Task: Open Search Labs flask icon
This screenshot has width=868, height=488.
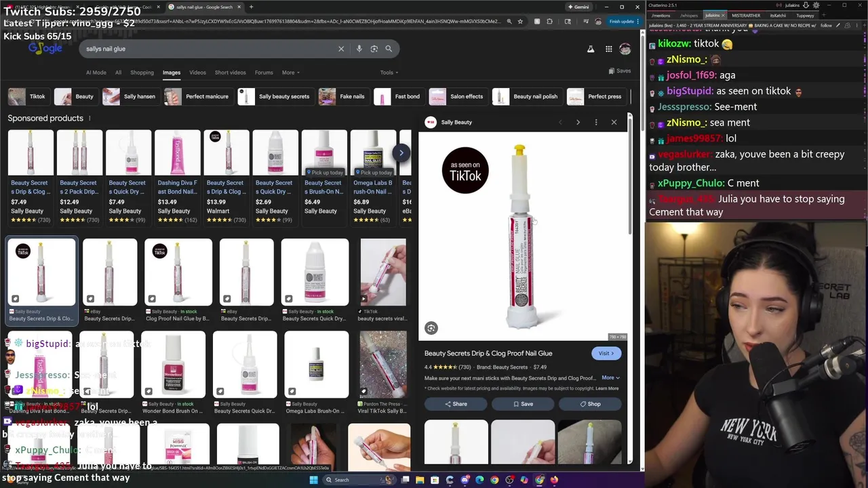Action: [x=591, y=49]
